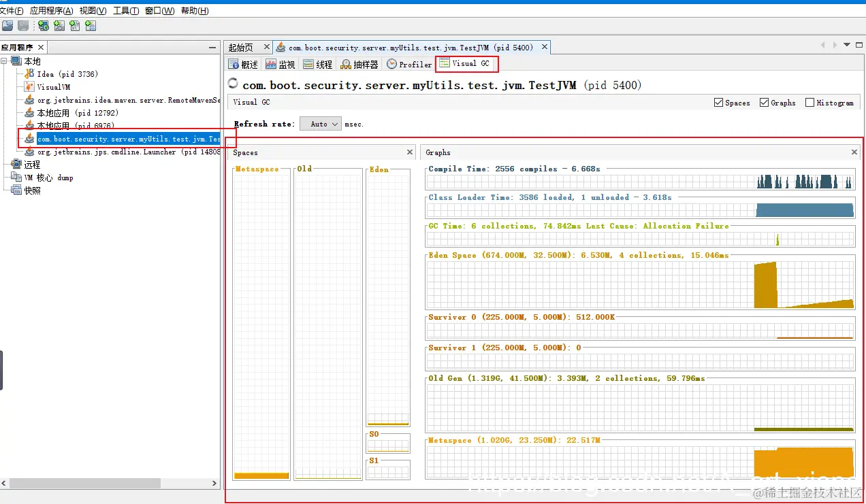866x504 pixels.
Task: Close the Spaces panel
Action: (x=410, y=152)
